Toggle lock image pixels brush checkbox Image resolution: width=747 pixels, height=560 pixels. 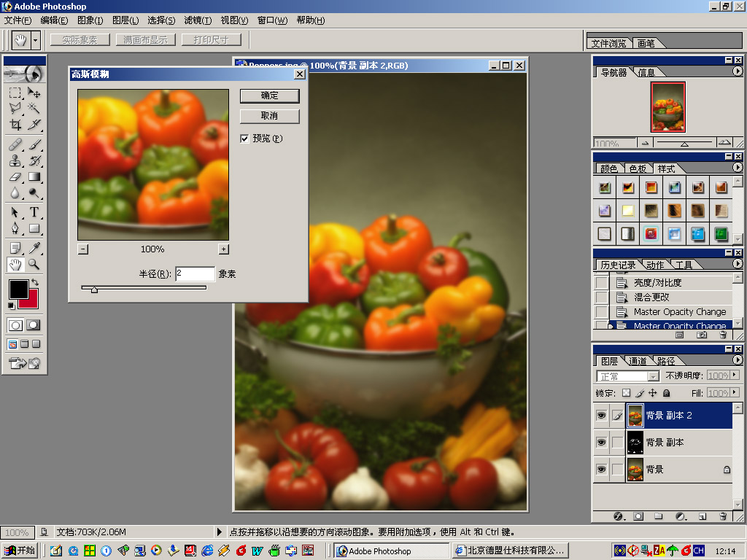pyautogui.click(x=639, y=393)
